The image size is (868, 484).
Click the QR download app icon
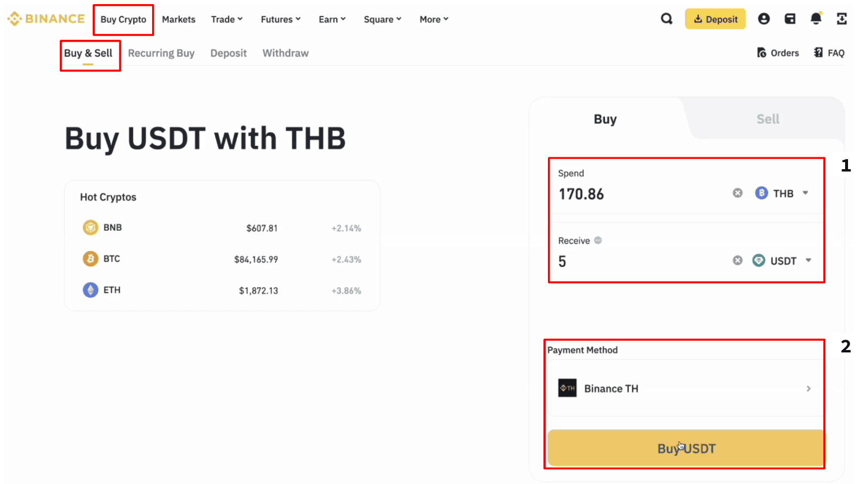[x=842, y=19]
